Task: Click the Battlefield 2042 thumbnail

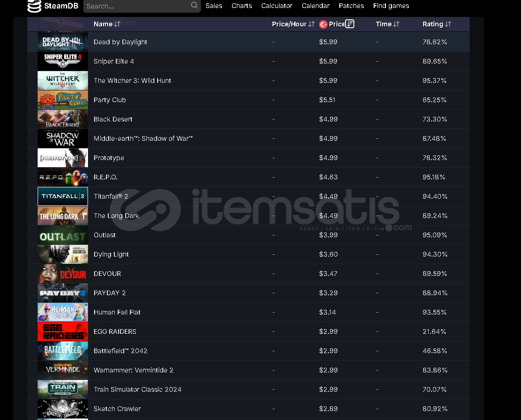Action: [x=63, y=350]
